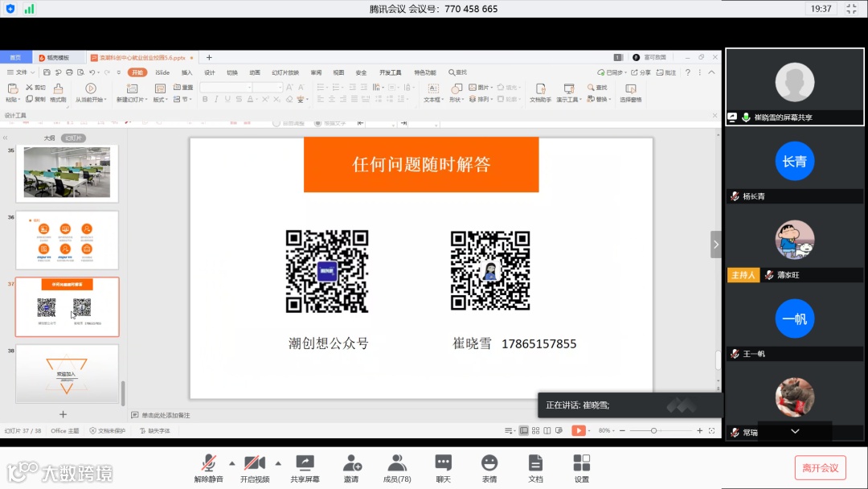Click the orange slideshow play button

(579, 430)
